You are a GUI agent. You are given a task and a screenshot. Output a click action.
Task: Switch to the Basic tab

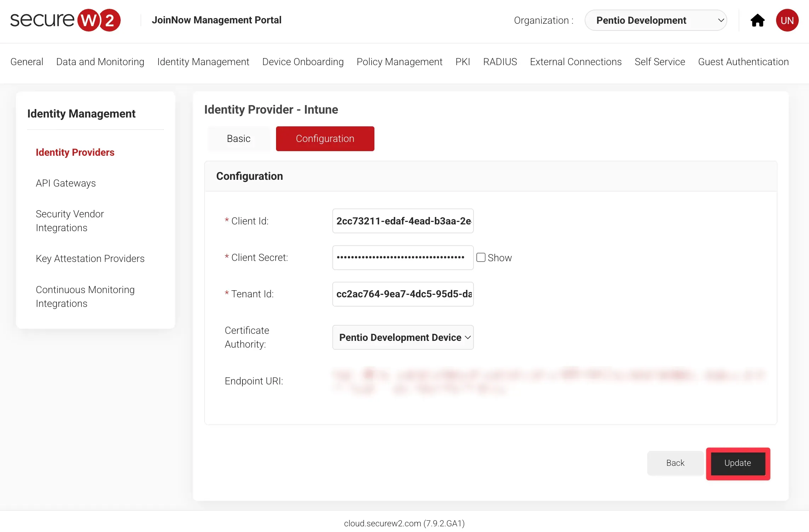point(239,139)
